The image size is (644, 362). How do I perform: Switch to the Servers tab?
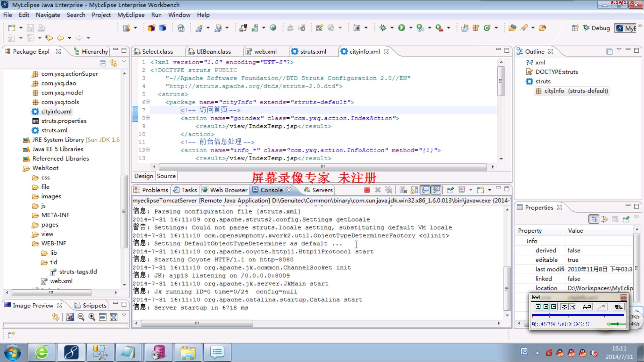coord(318,190)
